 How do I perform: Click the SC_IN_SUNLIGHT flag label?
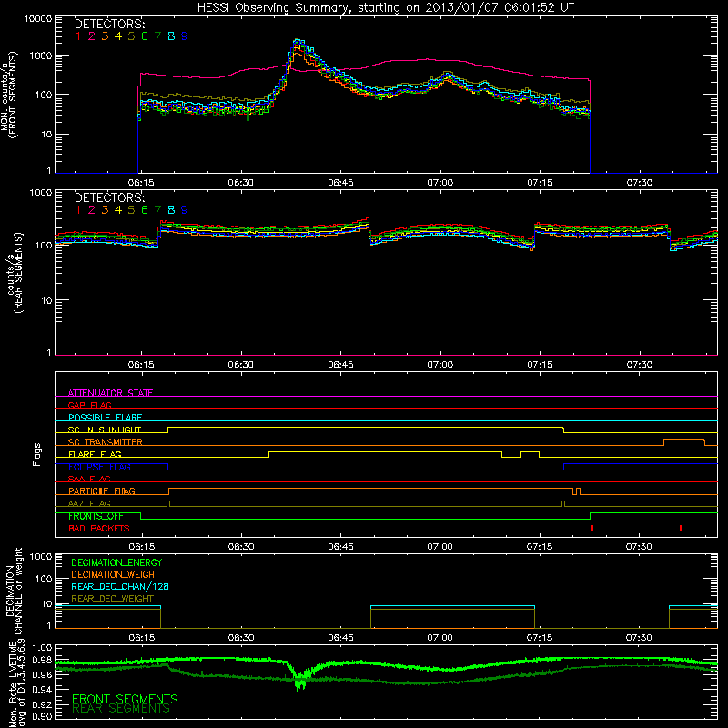tap(105, 430)
